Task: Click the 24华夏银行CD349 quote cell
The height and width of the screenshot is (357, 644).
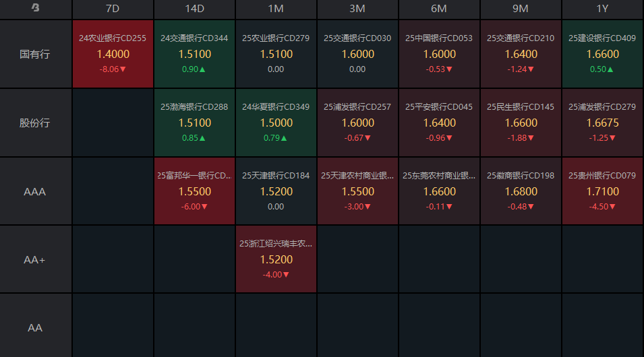Action: coord(276,123)
